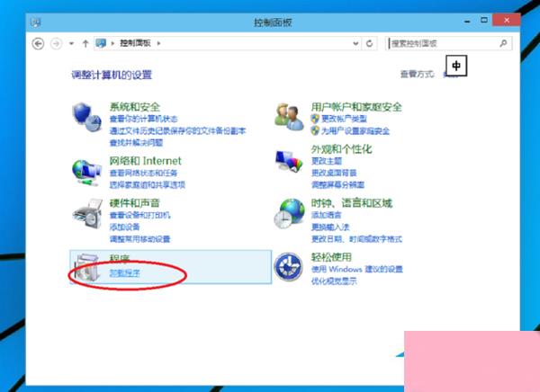Minimize the 控制面板 window
This screenshot has width=540, height=392.
[467, 21]
